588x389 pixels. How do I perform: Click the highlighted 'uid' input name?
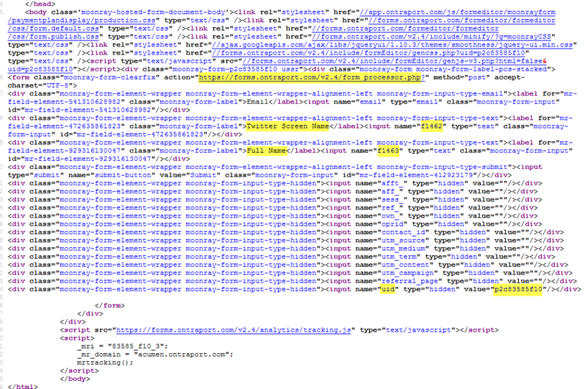[x=388, y=289]
